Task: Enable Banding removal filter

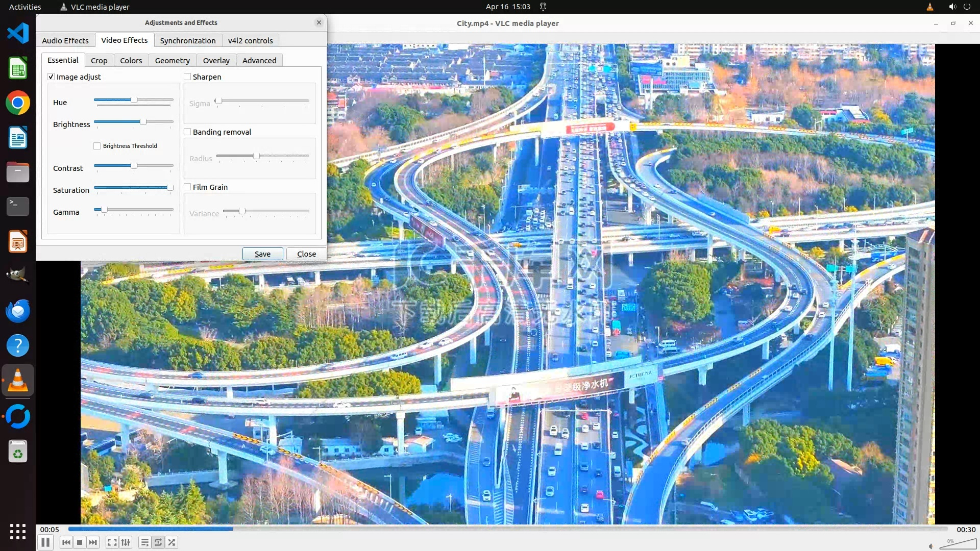Action: (x=187, y=132)
